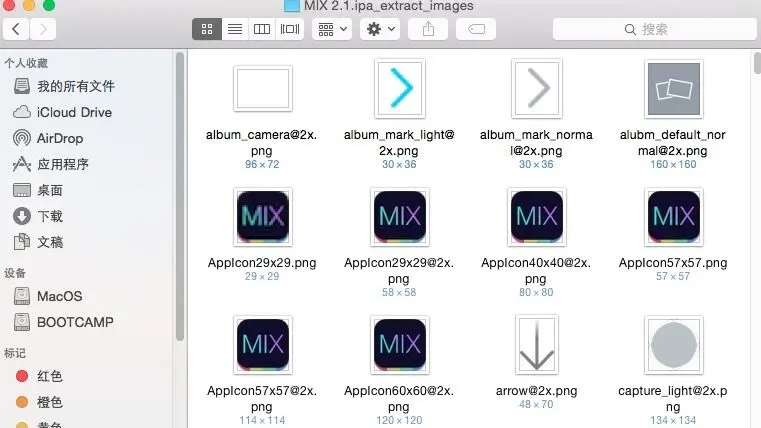This screenshot has height=428, width=761.
Task: Open 下载 in sidebar
Action: (38, 216)
